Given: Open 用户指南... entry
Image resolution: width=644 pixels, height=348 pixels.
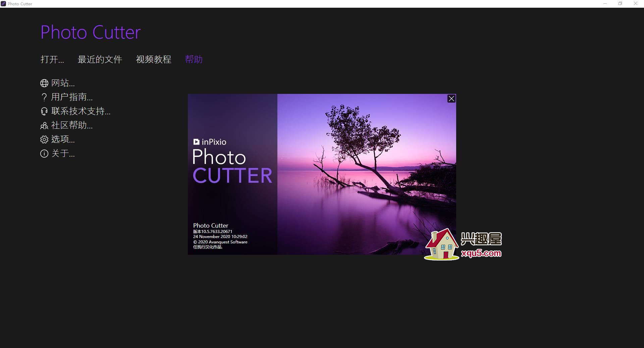Looking at the screenshot, I should 72,97.
